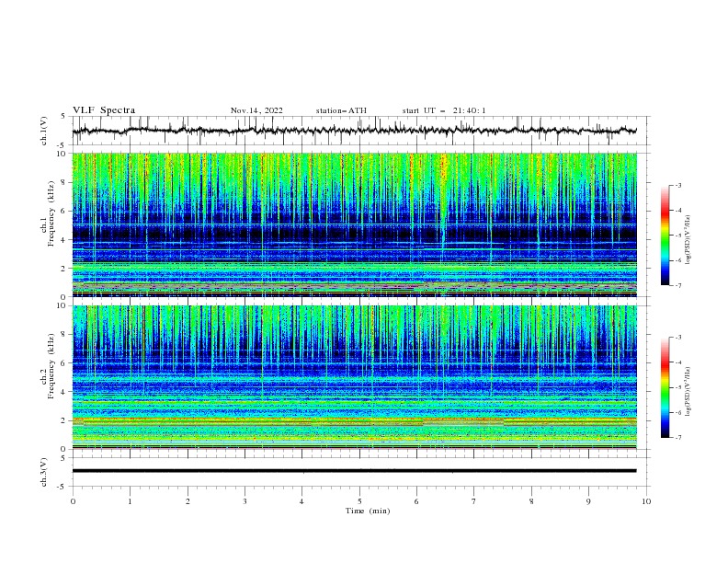Click the "ch.3(V)" waveform axis label
Viewport: 728px width, 563px height.
(44, 472)
